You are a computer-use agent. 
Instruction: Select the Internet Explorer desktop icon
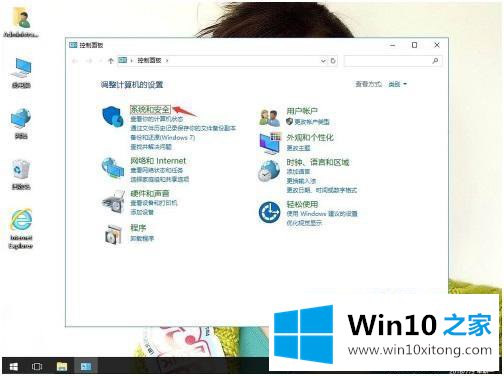21,229
